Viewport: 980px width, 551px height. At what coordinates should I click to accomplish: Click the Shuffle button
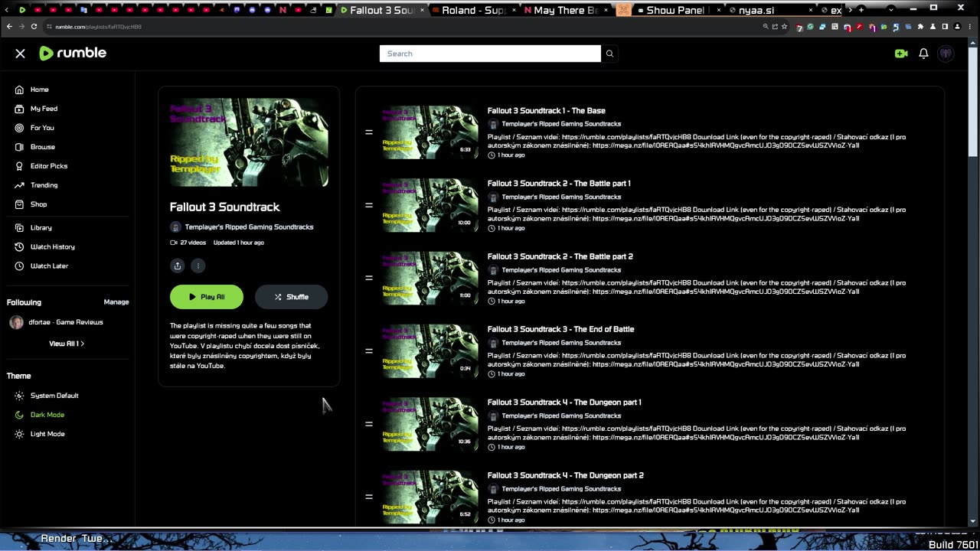coord(292,297)
